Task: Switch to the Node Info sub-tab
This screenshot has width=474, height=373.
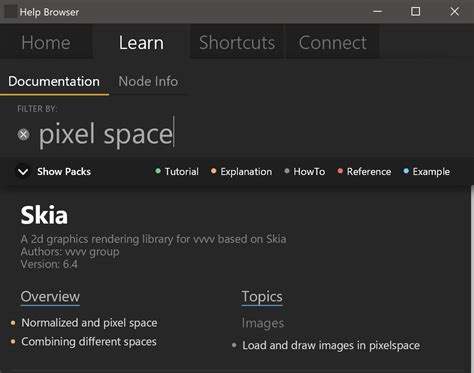Action: point(148,81)
